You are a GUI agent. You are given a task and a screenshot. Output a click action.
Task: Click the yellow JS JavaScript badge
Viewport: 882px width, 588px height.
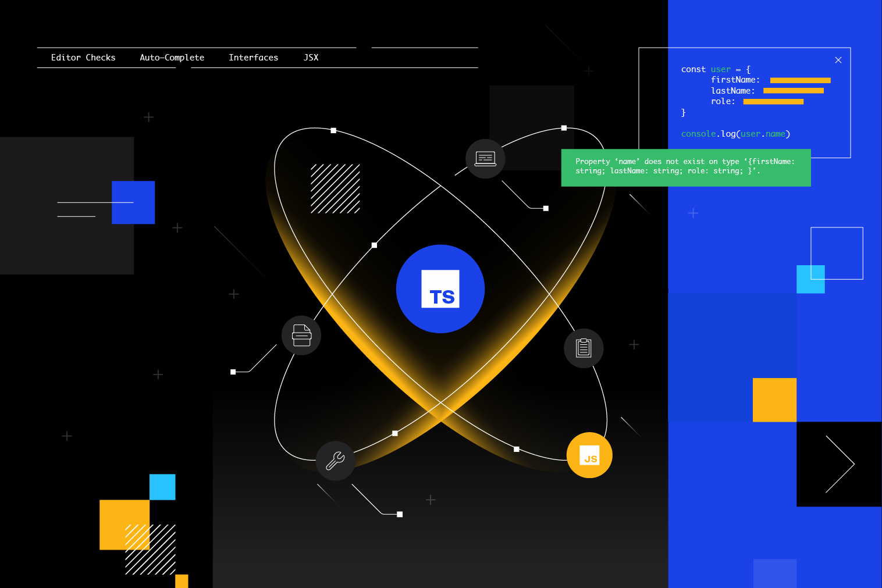(x=589, y=455)
